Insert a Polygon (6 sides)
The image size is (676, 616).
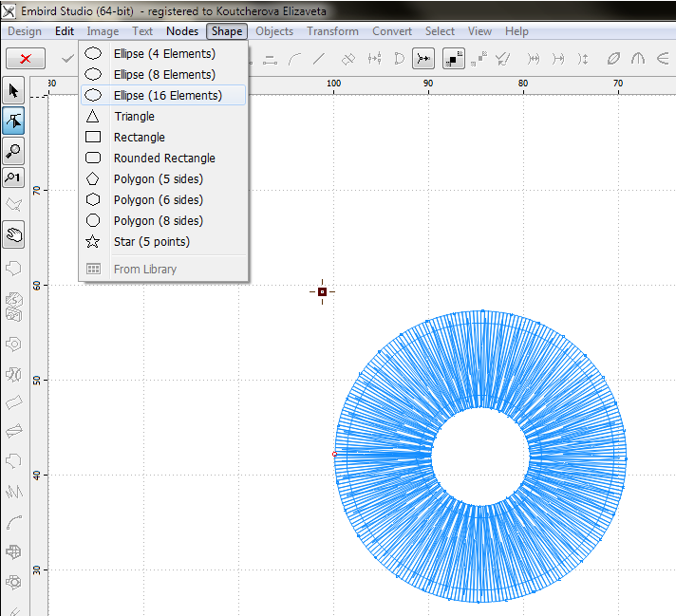[x=158, y=200]
